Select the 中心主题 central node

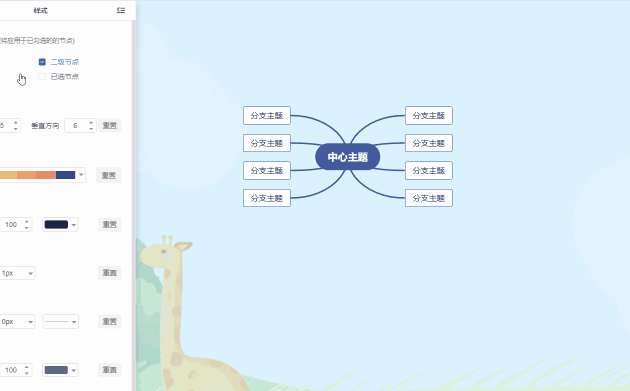[348, 157]
